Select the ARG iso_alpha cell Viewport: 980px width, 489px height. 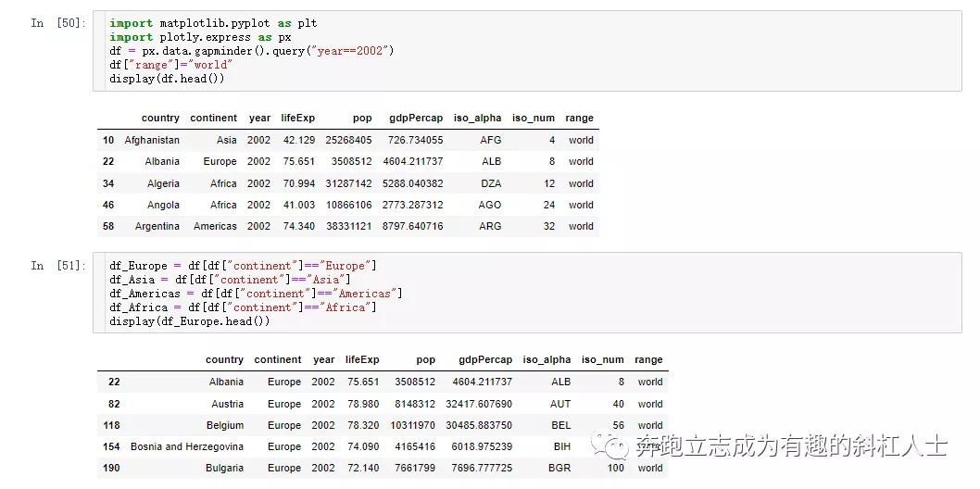pos(490,226)
